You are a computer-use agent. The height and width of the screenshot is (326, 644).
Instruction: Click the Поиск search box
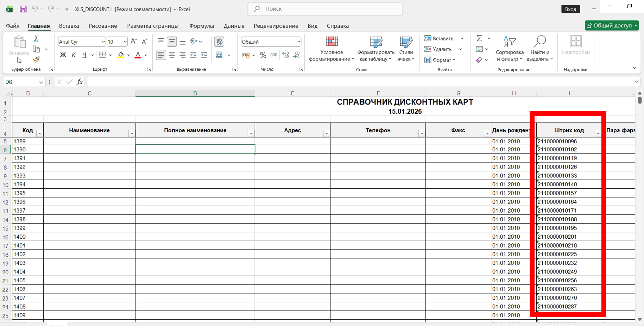tap(325, 9)
